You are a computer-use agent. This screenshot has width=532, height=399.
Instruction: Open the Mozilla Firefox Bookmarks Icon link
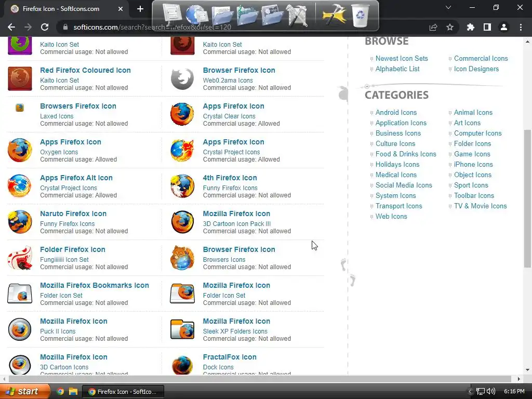click(x=95, y=285)
